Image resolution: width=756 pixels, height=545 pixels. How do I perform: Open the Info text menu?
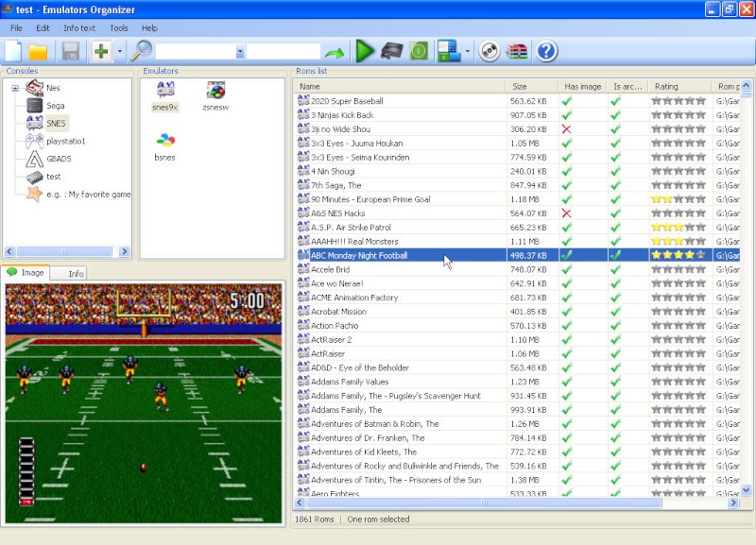tap(79, 28)
